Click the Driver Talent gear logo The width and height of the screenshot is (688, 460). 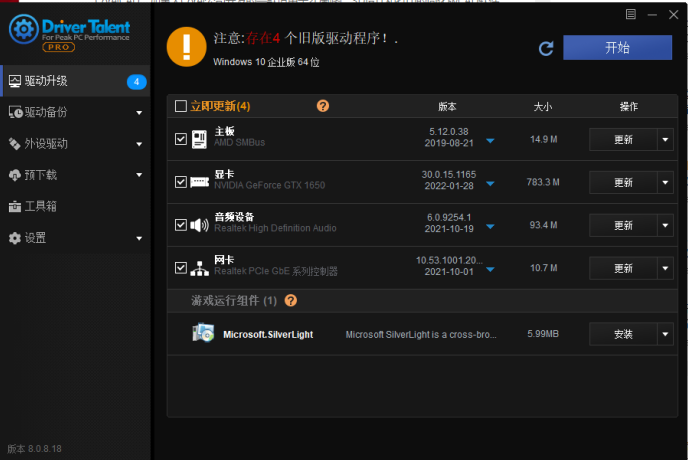[x=24, y=29]
